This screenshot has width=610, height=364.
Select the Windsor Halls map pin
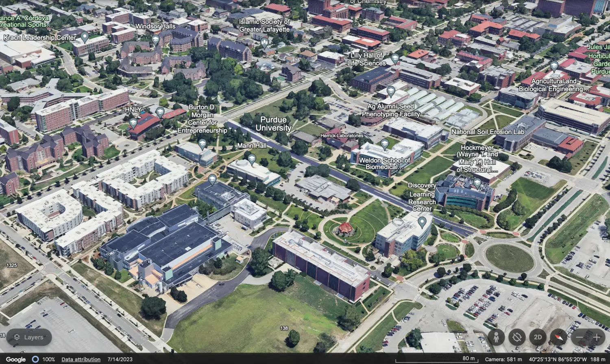coord(155,39)
